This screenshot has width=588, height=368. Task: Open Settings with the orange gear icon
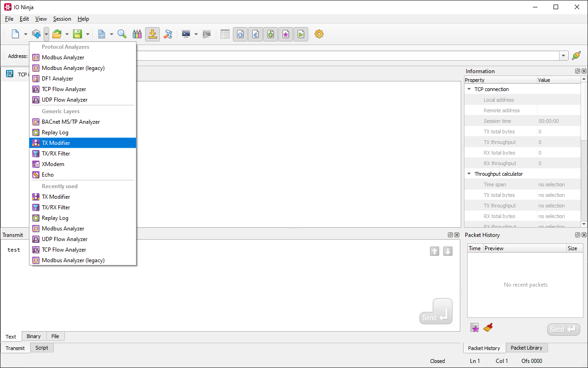[x=319, y=34]
